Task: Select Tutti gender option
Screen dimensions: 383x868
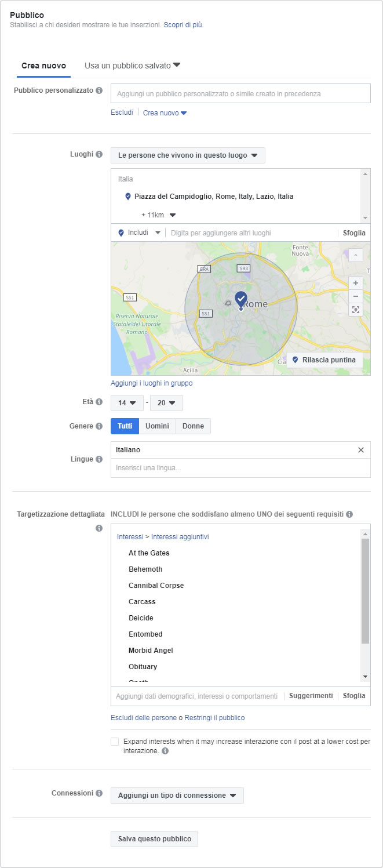Action: point(125,426)
